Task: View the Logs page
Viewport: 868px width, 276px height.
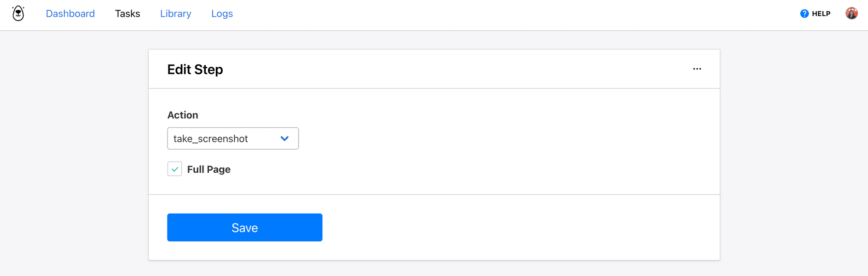Action: pos(222,13)
